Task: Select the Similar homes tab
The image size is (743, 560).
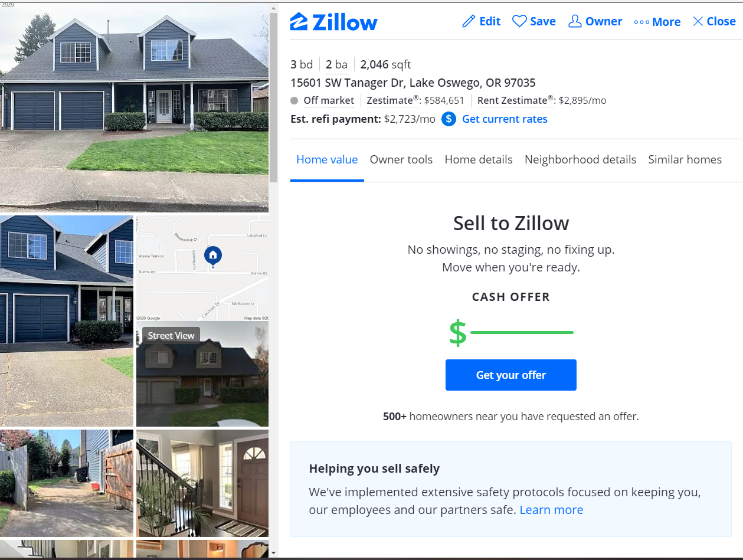Action: [x=685, y=159]
